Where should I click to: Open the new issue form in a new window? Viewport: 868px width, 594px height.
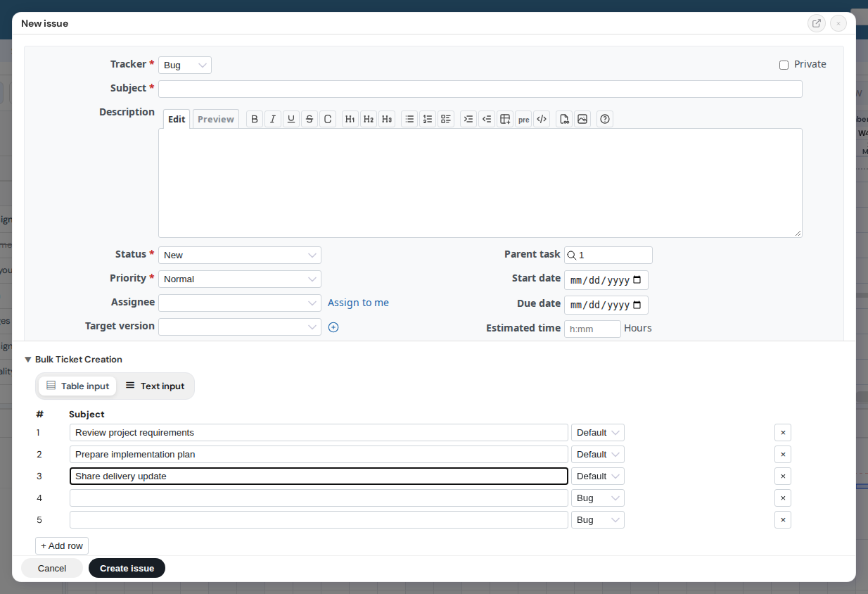click(x=817, y=23)
